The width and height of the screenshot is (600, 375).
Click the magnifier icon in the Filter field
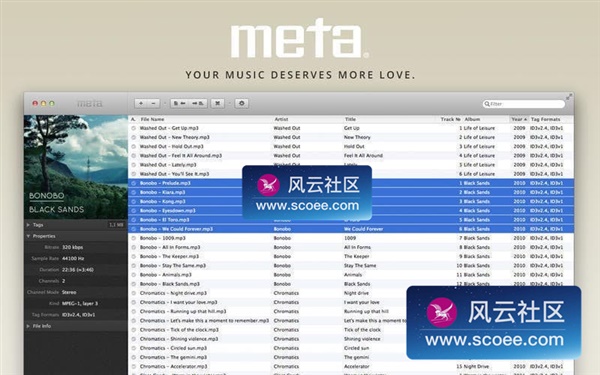(487, 104)
